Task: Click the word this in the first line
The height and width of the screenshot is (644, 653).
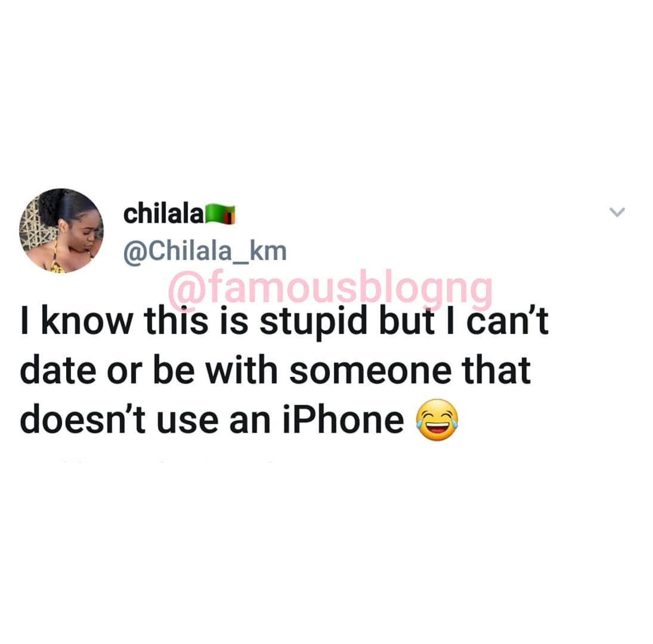Action: pyautogui.click(x=176, y=321)
